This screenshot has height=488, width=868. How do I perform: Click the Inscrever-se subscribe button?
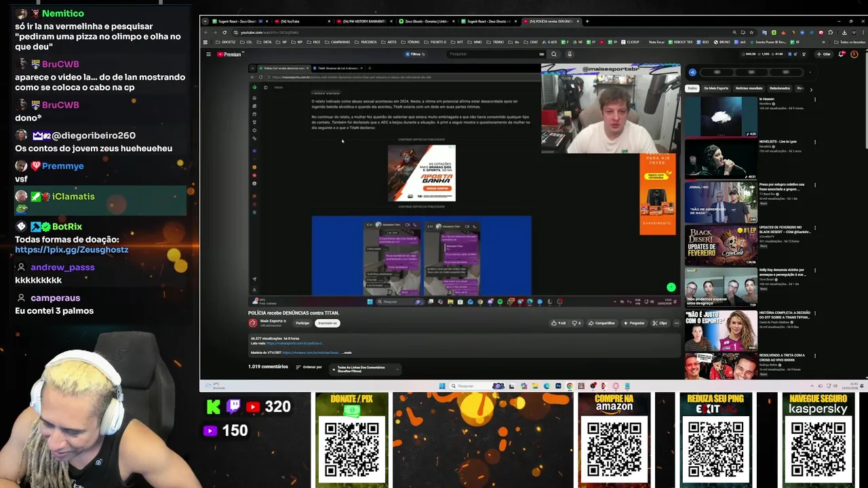tap(328, 323)
